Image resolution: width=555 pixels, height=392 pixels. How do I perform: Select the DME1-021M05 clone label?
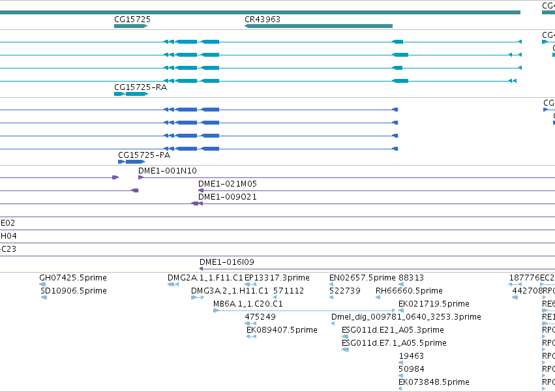pyautogui.click(x=228, y=184)
